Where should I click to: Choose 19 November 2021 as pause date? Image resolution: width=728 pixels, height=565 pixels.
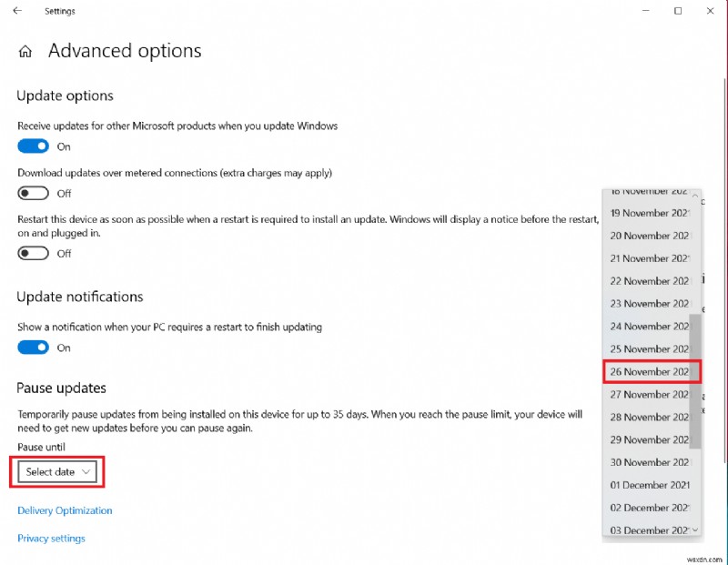(650, 213)
